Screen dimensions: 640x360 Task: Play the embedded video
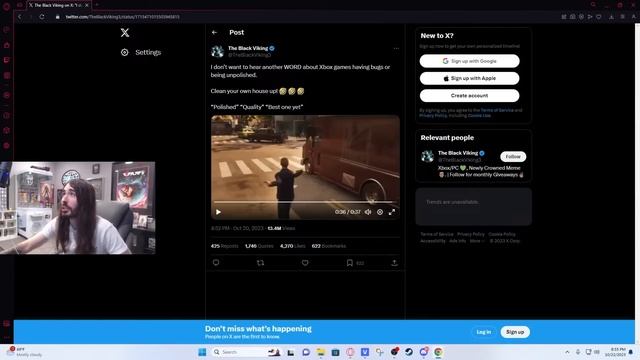(218, 212)
